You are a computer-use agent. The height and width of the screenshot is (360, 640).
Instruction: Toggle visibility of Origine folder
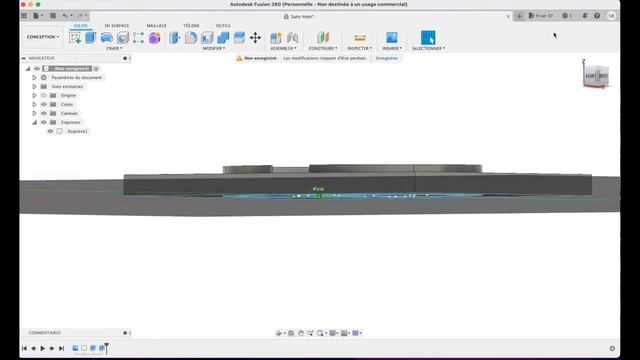(x=44, y=96)
